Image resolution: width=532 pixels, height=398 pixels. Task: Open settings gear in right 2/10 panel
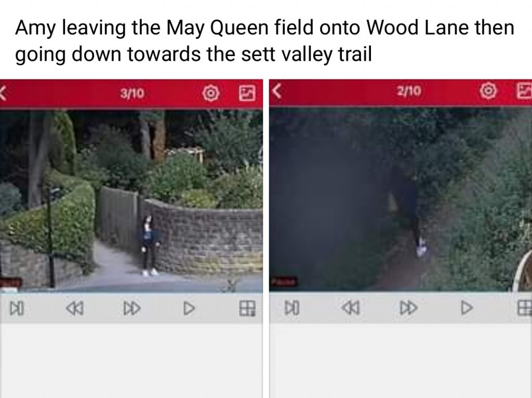pyautogui.click(x=488, y=91)
